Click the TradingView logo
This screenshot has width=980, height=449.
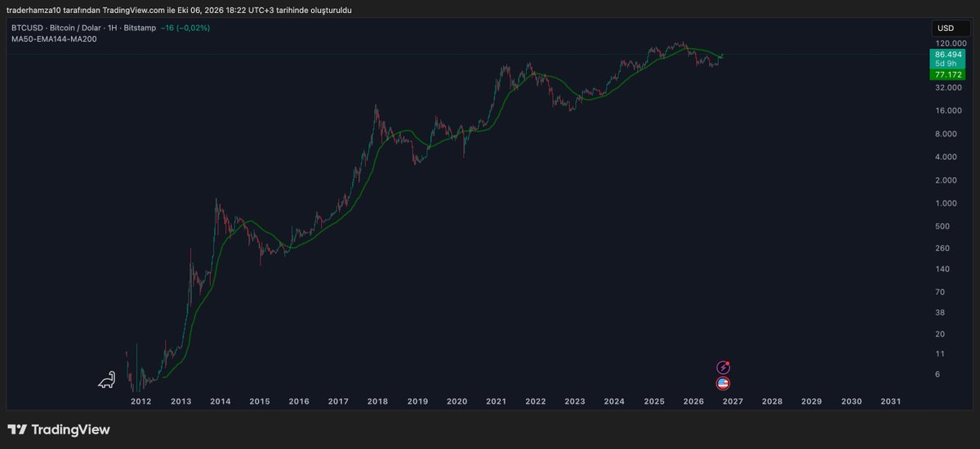tap(59, 429)
